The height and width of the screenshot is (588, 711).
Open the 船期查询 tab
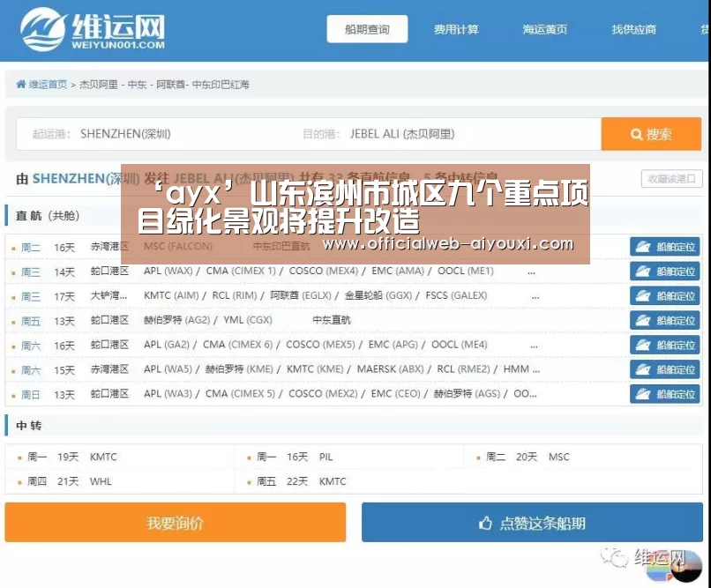[x=367, y=29]
